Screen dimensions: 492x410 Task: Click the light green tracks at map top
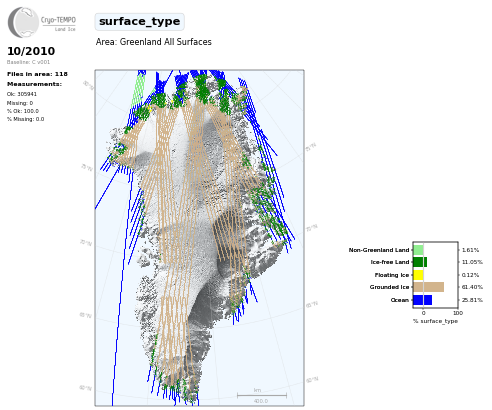pos(139,89)
